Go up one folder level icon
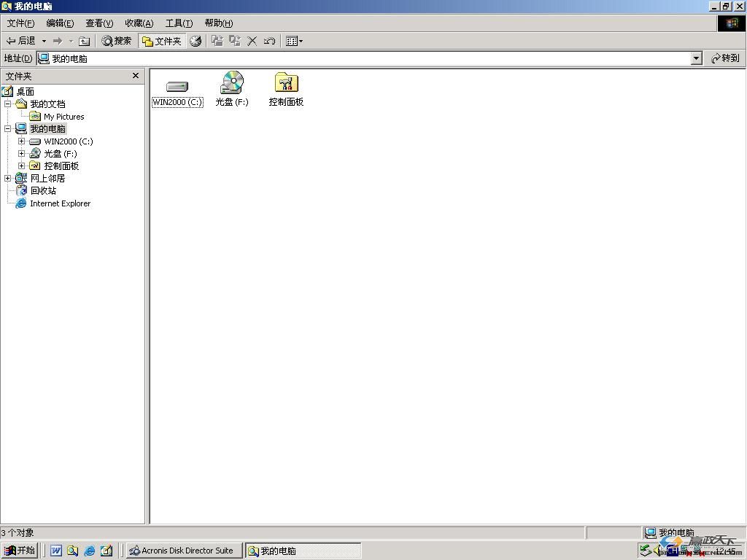 tap(85, 41)
